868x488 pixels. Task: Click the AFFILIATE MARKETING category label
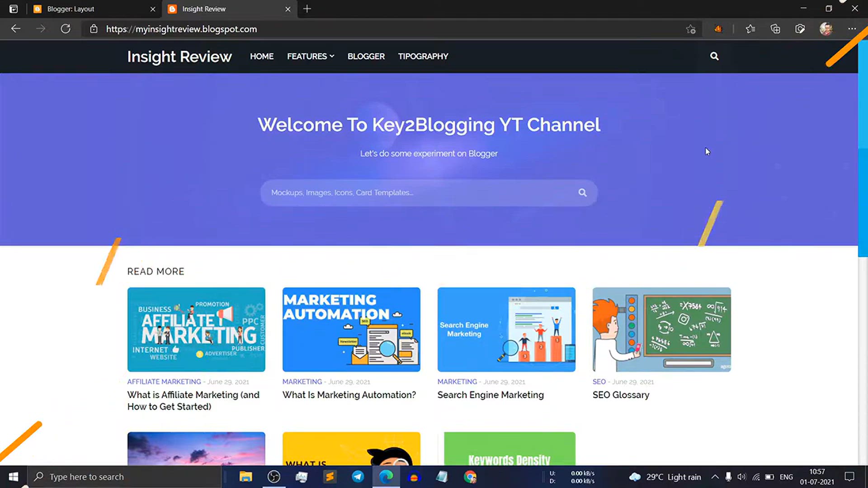(x=164, y=382)
